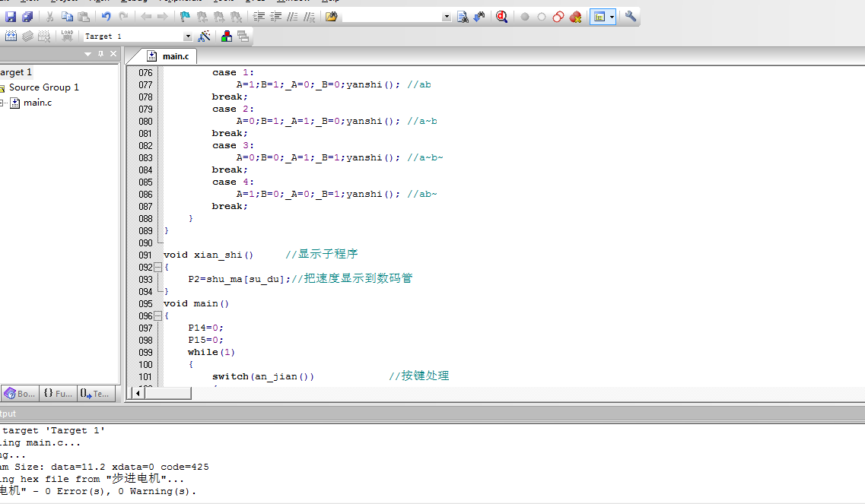The height and width of the screenshot is (504, 865).
Task: Insert a breakpoint with the filled circle icon
Action: pos(525,17)
